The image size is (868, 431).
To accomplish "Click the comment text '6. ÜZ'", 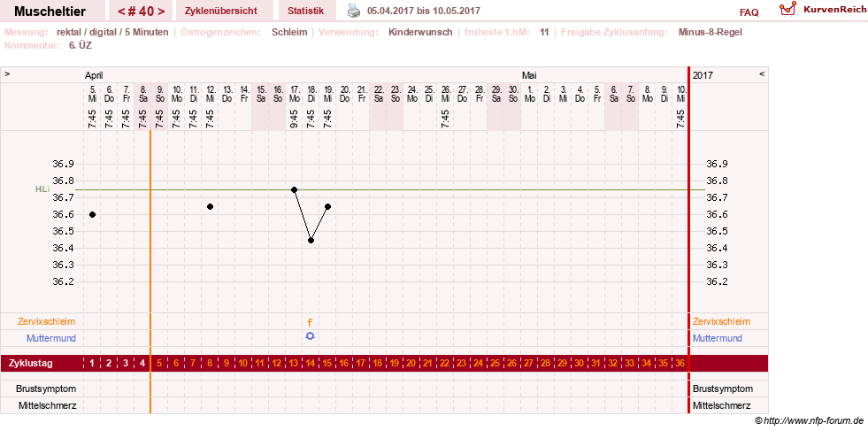I will pos(81,45).
